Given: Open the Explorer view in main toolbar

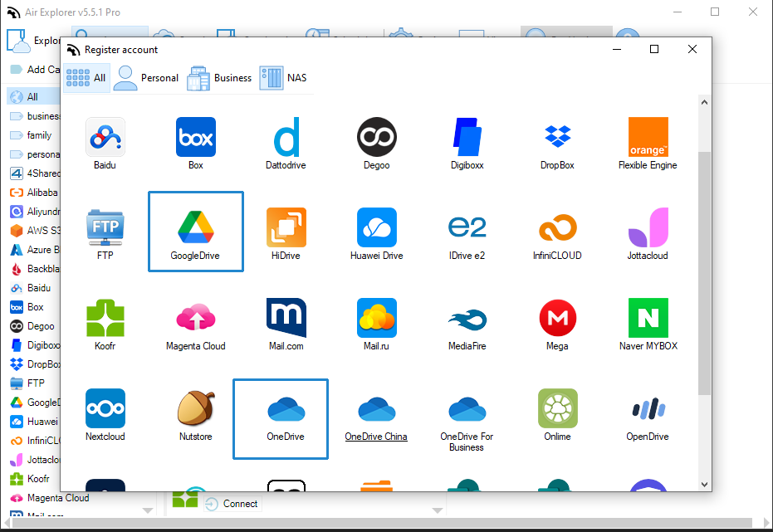Looking at the screenshot, I should click(33, 41).
